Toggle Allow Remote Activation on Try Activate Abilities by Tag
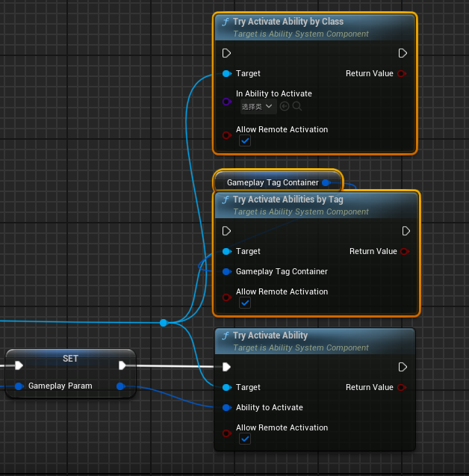 pos(245,303)
